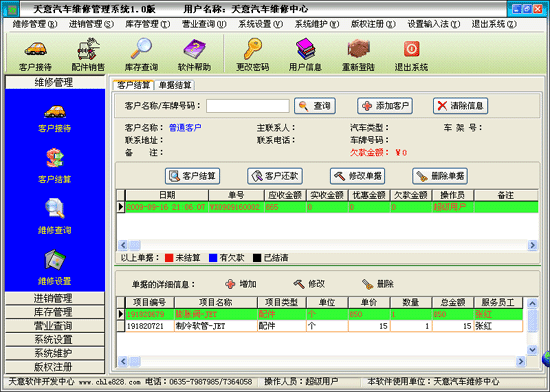The image size is (550, 392).
Task: Open 客户接待 from the top toolbar
Action: click(x=35, y=55)
